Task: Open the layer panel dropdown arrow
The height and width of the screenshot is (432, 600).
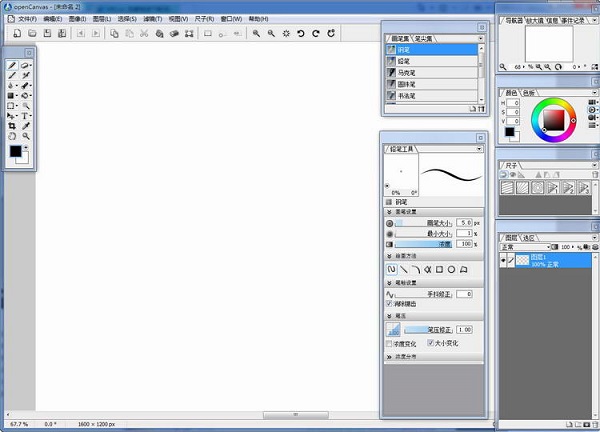Action: (x=595, y=238)
